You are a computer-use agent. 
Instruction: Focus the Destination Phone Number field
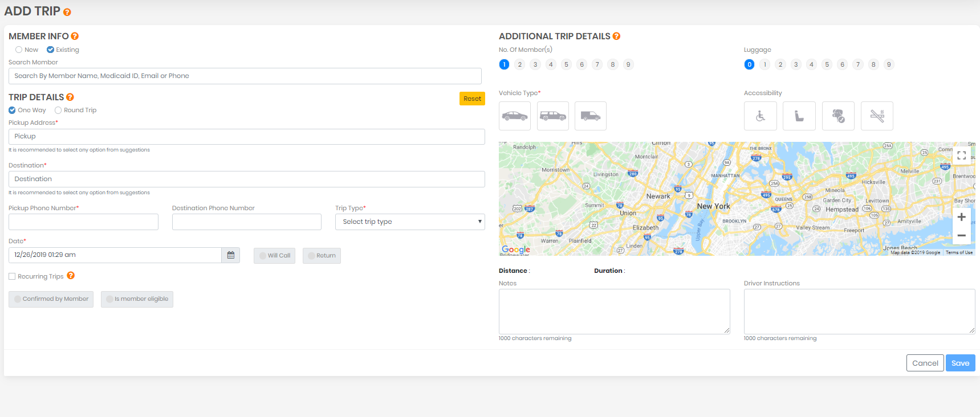(x=247, y=222)
